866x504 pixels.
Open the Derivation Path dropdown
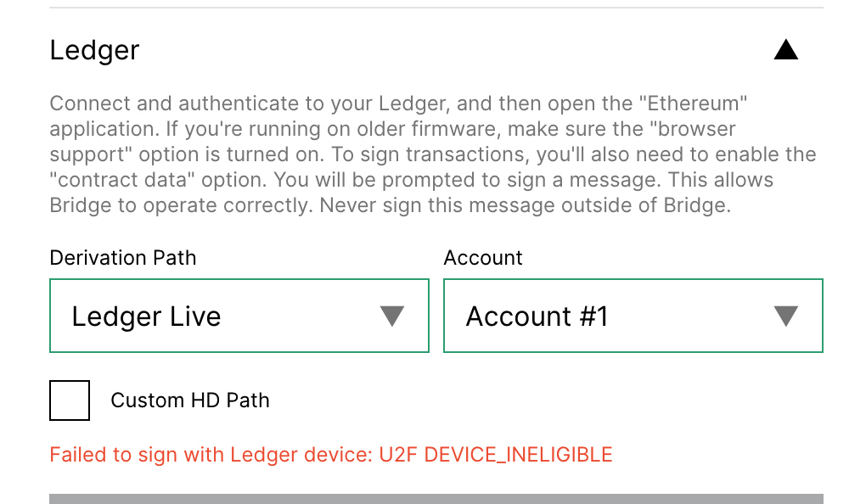tap(239, 315)
